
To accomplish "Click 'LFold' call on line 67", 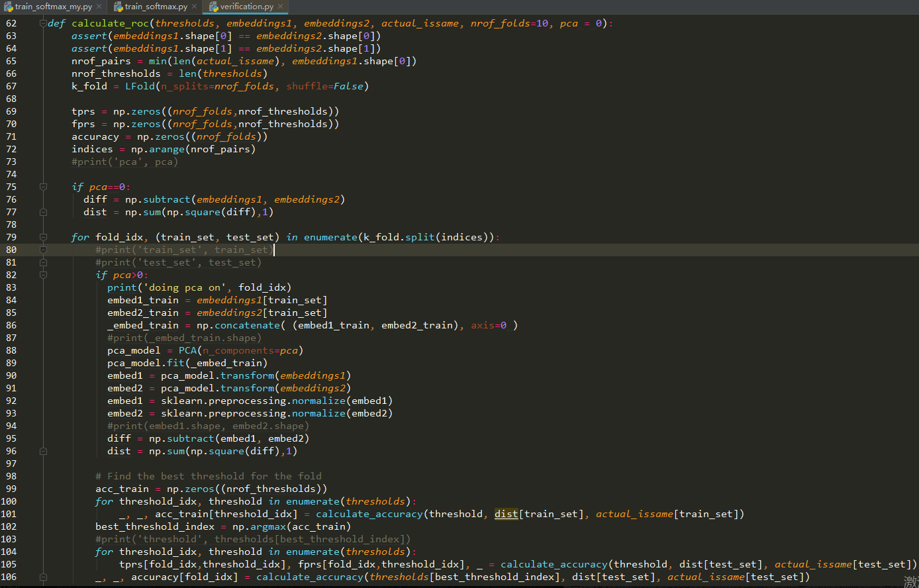I will tap(140, 86).
